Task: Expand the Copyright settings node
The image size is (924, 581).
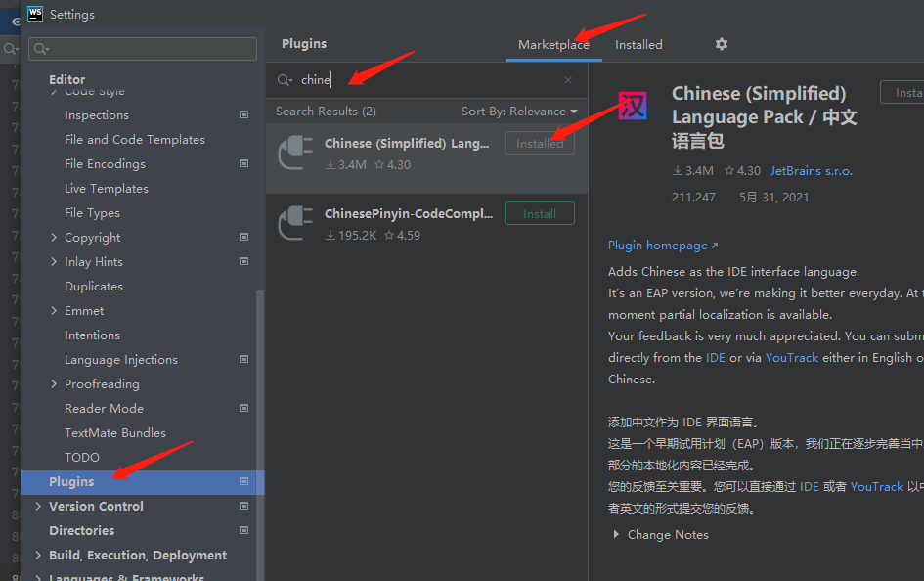Action: pos(54,237)
